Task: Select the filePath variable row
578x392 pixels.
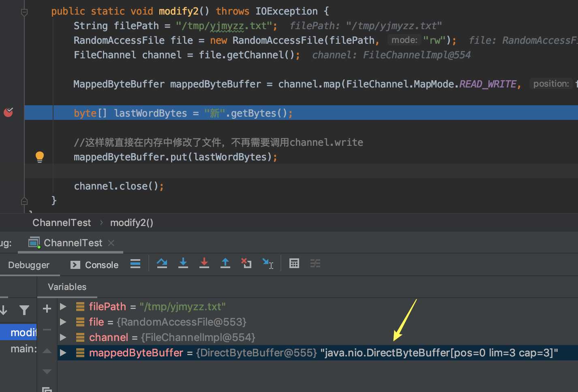Action: 318,307
